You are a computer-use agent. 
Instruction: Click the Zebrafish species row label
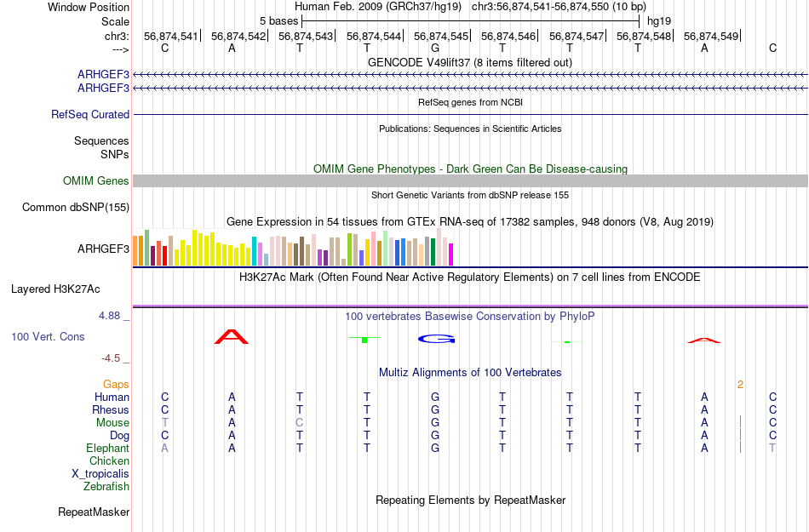click(x=106, y=486)
